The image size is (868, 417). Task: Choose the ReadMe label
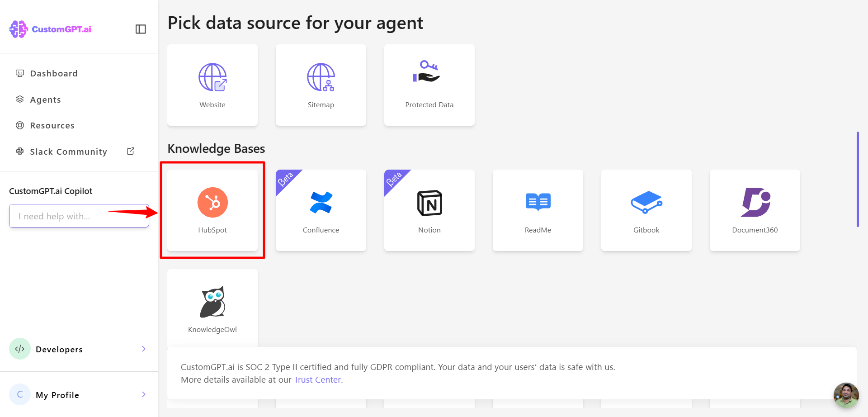[x=538, y=230]
